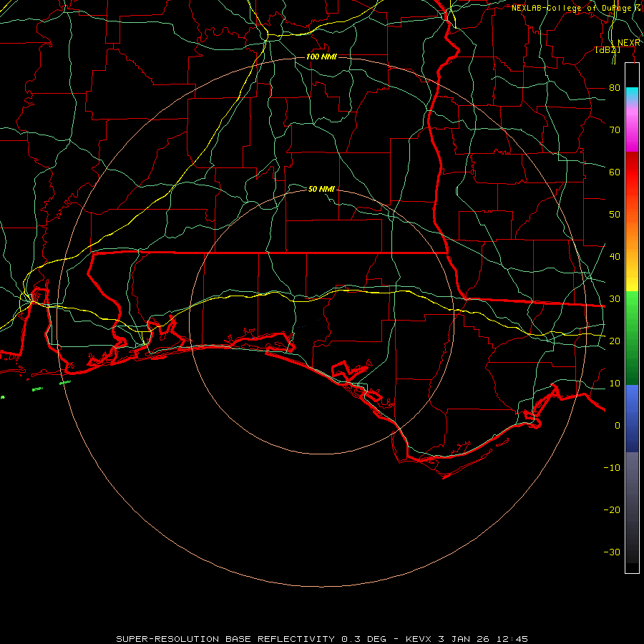Click the "KEVX" station ID in the caption
The width and height of the screenshot is (644, 644).
click(419, 639)
